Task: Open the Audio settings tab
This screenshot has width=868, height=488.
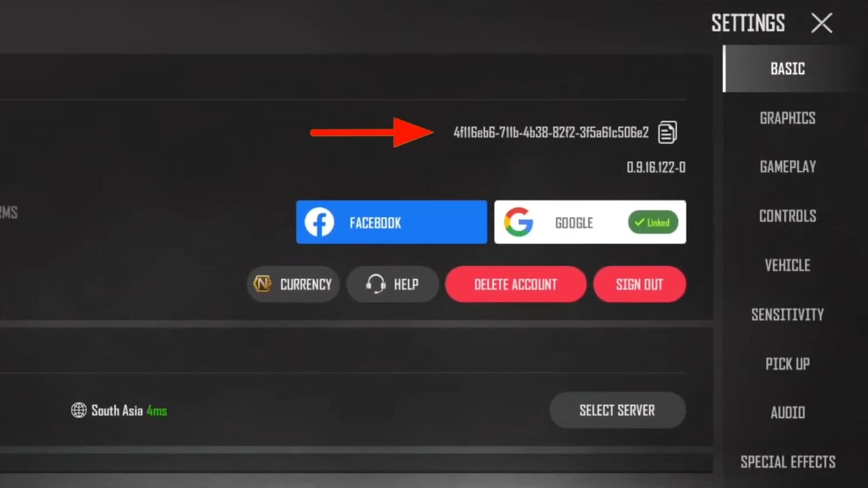Action: coord(788,412)
